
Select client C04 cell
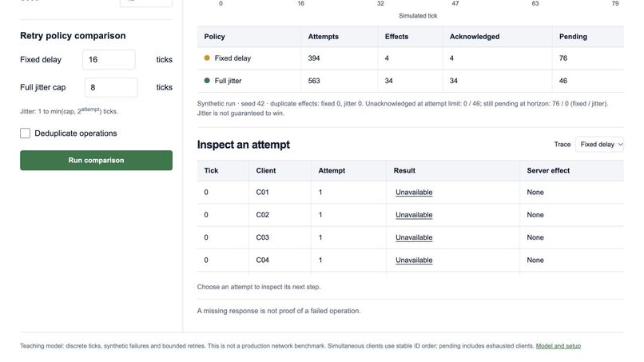pyautogui.click(x=262, y=260)
